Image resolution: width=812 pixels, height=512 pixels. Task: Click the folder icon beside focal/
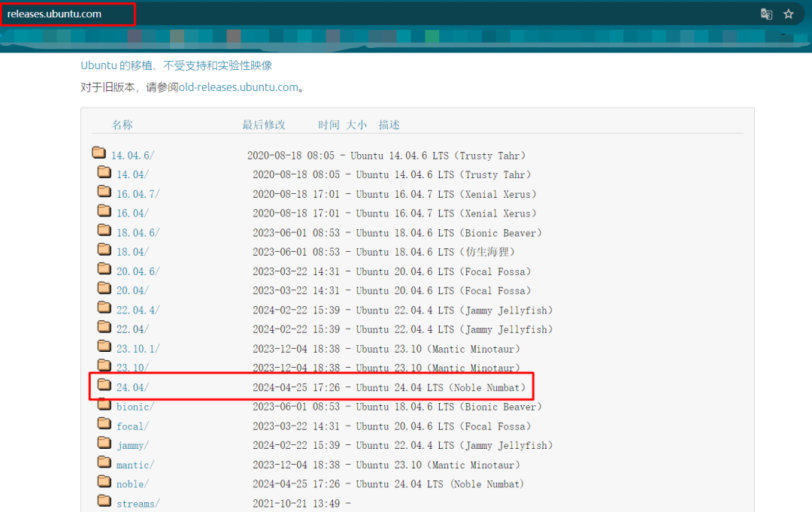point(104,423)
